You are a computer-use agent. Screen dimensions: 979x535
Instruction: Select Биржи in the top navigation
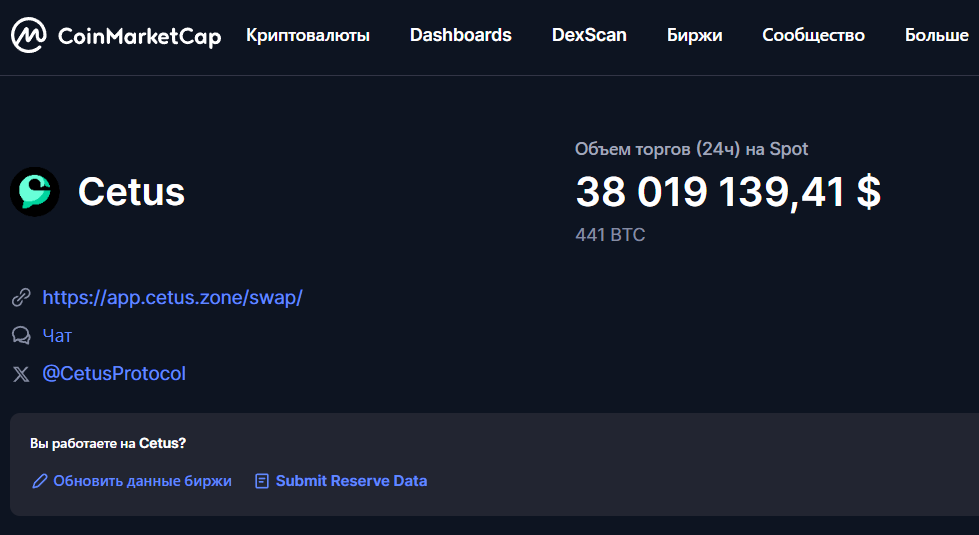(694, 36)
